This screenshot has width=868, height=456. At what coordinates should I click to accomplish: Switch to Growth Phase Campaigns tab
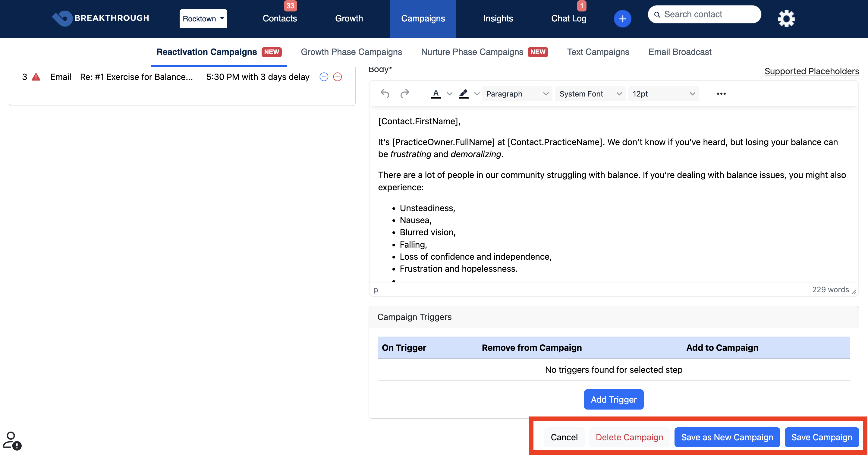tap(351, 52)
